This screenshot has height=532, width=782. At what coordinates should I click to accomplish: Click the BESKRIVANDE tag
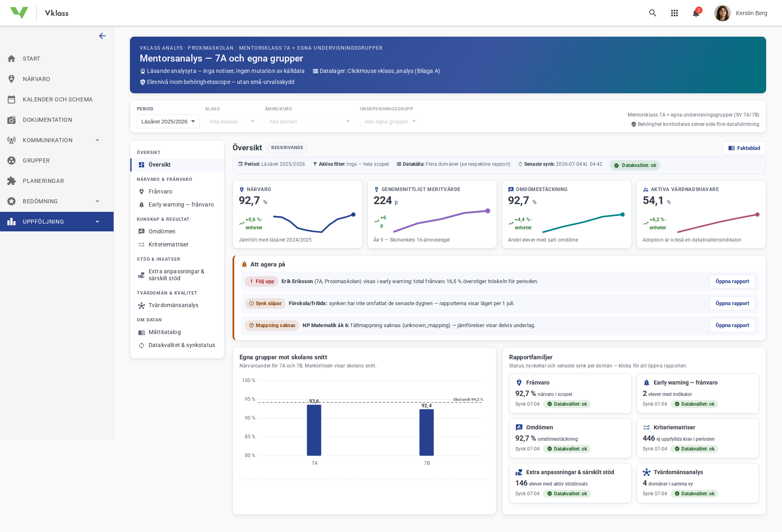pyautogui.click(x=287, y=147)
